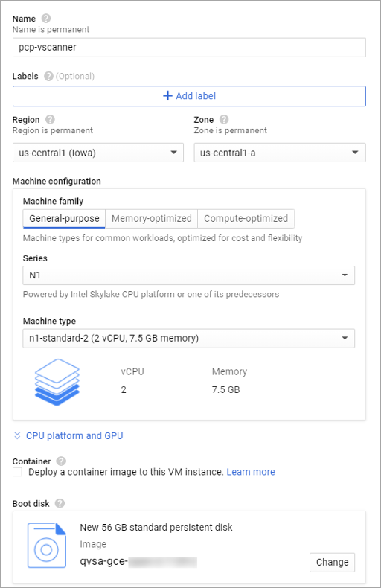Switch to the Memory-optimized tab
This screenshot has height=588, width=381.
coord(152,219)
